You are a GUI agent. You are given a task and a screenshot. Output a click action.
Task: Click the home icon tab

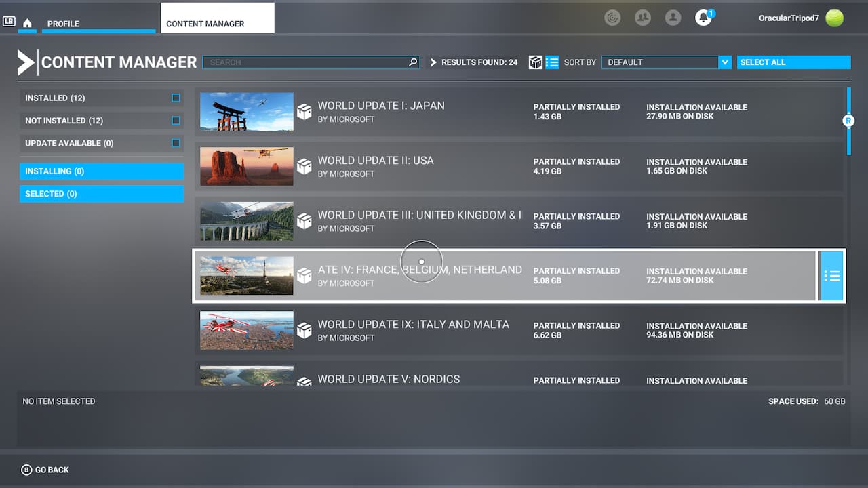coord(27,23)
